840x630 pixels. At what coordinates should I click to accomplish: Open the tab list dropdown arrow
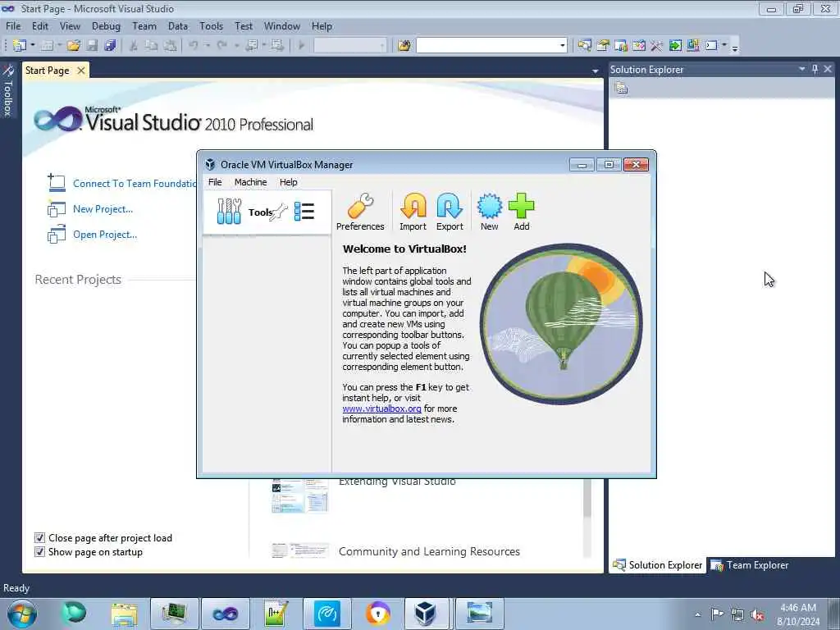tap(596, 71)
